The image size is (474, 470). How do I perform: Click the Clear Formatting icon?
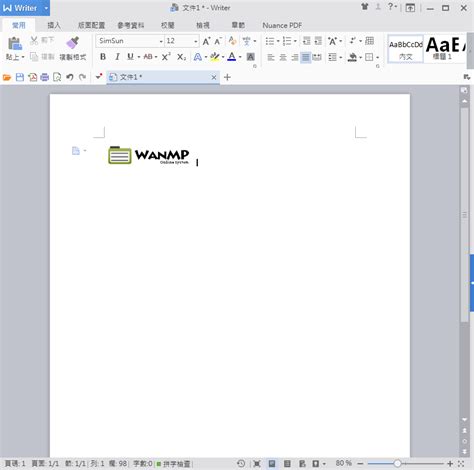[232, 41]
